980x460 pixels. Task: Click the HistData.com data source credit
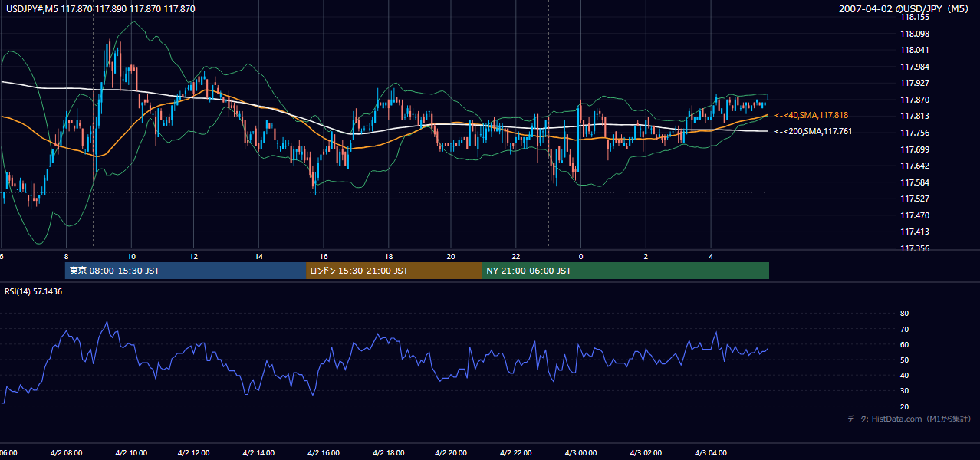tap(909, 419)
